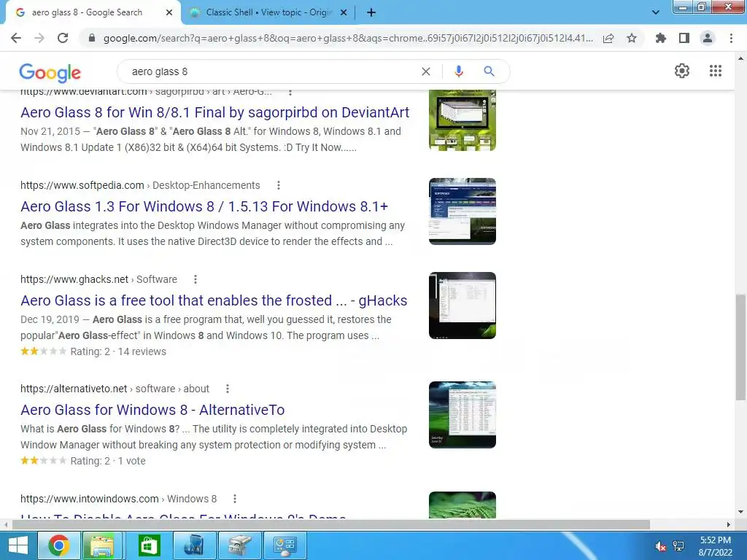Click the Chrome address bar URL

click(348, 38)
